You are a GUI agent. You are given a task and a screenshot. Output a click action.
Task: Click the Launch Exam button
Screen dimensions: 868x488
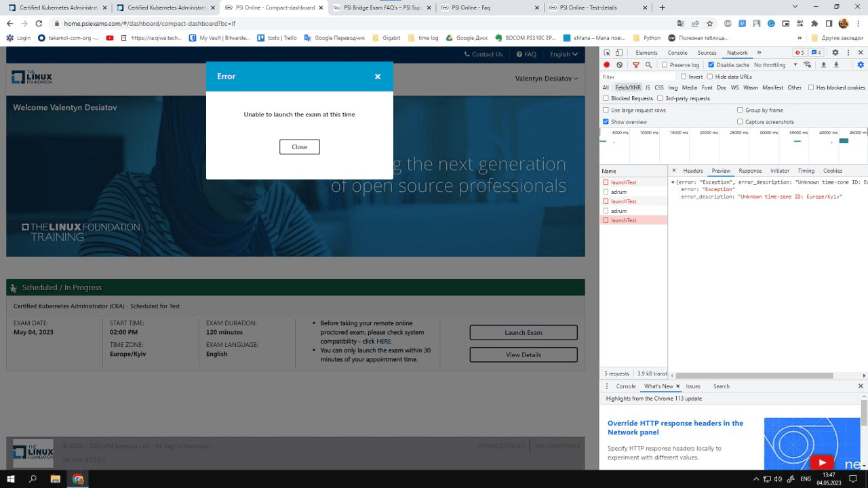[523, 333]
